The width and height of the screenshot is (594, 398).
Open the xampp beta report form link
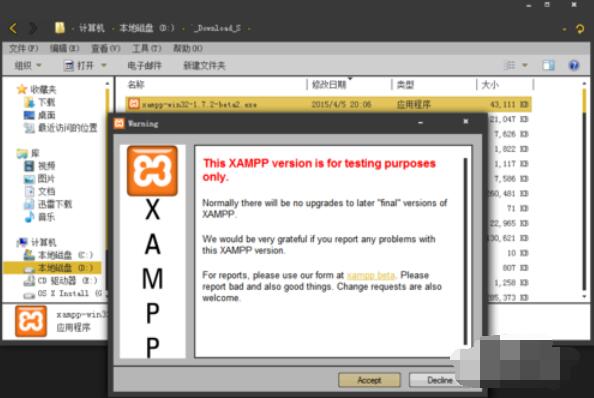pyautogui.click(x=371, y=275)
